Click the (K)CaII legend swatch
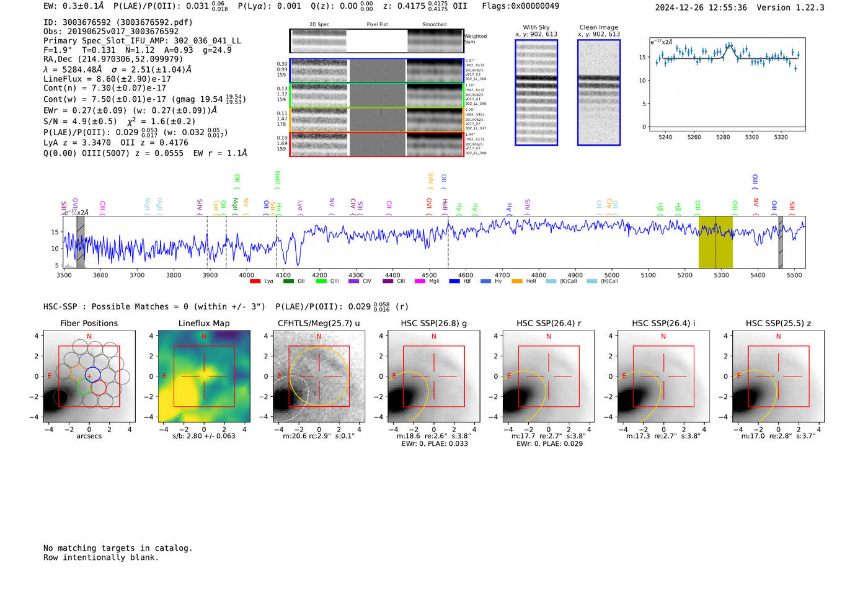 551,282
